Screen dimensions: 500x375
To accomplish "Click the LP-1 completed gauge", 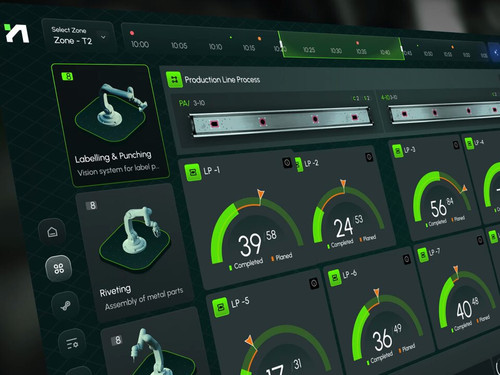I will click(x=256, y=230).
